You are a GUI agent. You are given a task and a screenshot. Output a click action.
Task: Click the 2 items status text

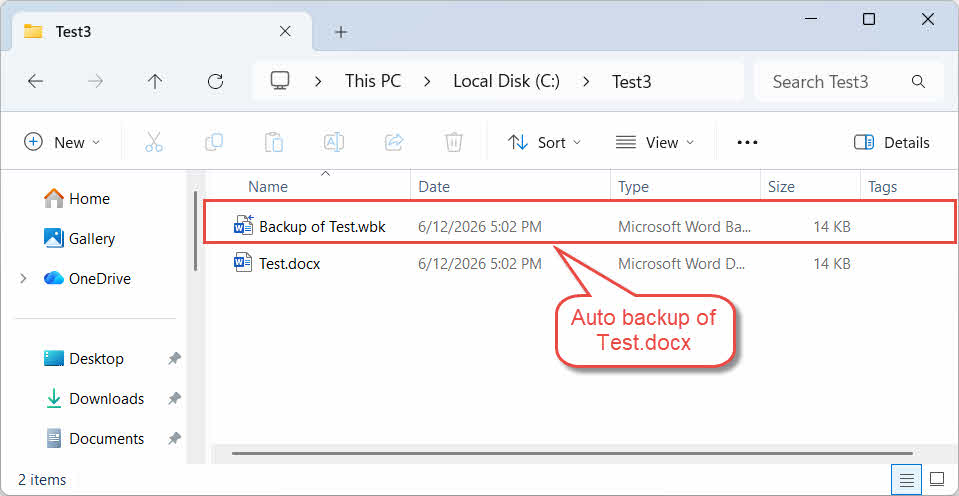click(42, 479)
